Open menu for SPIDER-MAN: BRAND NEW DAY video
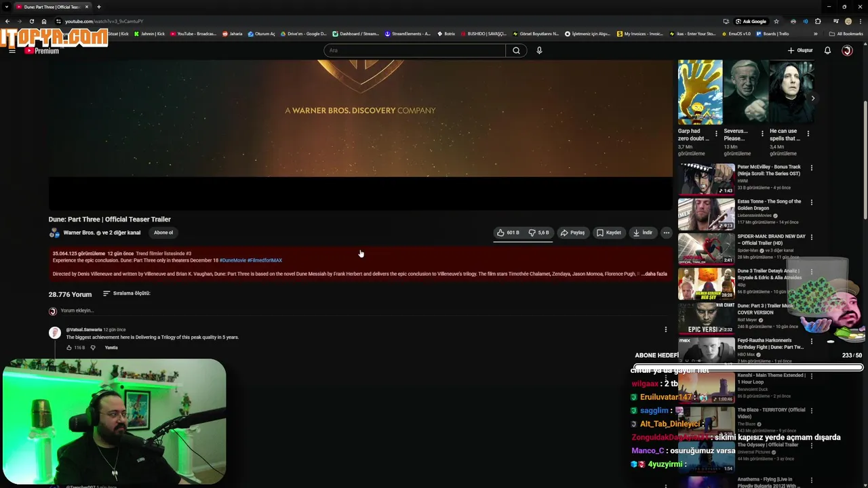The width and height of the screenshot is (868, 488). 811,237
